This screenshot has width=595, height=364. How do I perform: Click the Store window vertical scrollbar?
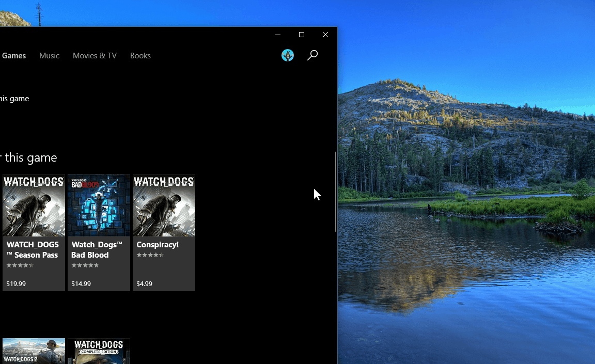coord(335,192)
